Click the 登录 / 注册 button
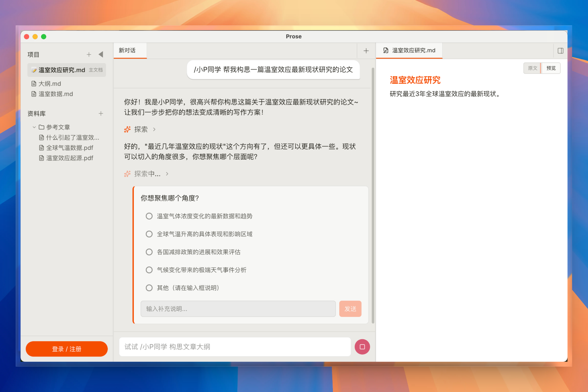Screen dimensions: 588x392 coord(66,349)
